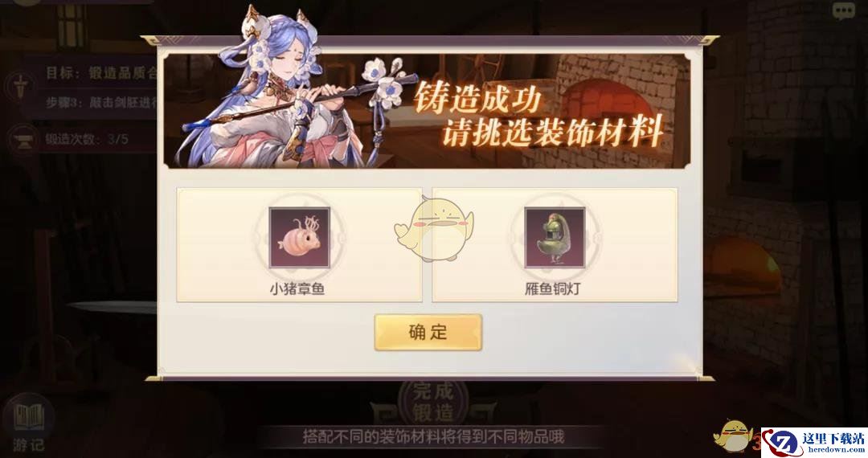868x458 pixels.
Task: Choose the 小猪章鱼 material card
Action: [300, 245]
